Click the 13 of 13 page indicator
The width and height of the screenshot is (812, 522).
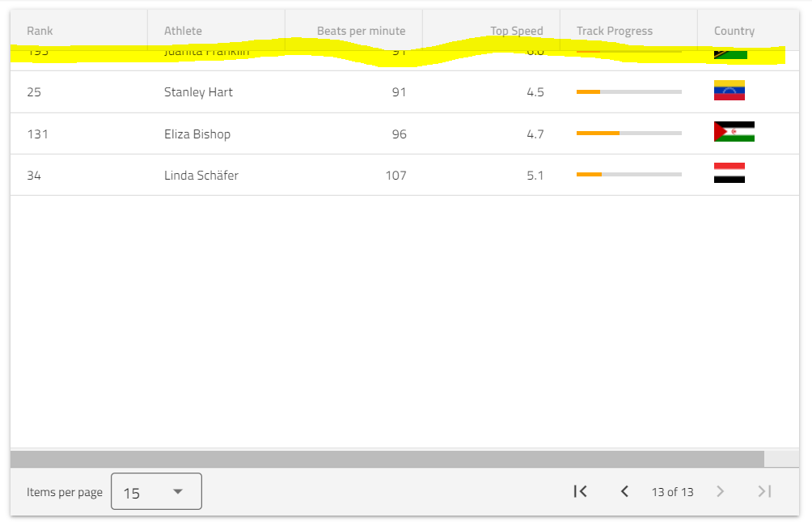[672, 492]
